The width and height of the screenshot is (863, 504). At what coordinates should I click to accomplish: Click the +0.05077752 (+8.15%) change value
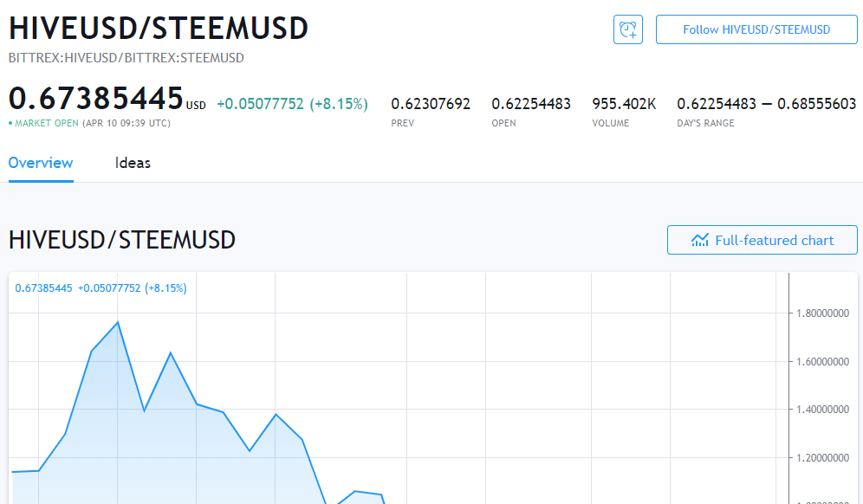[292, 104]
